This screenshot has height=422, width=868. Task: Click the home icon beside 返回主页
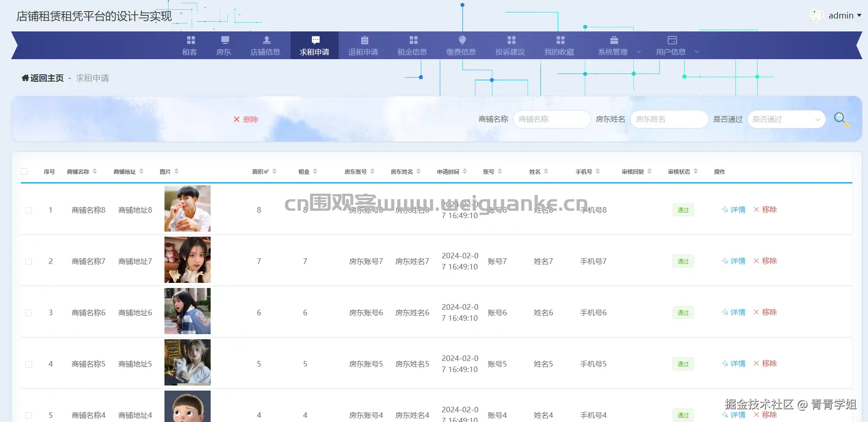point(25,78)
